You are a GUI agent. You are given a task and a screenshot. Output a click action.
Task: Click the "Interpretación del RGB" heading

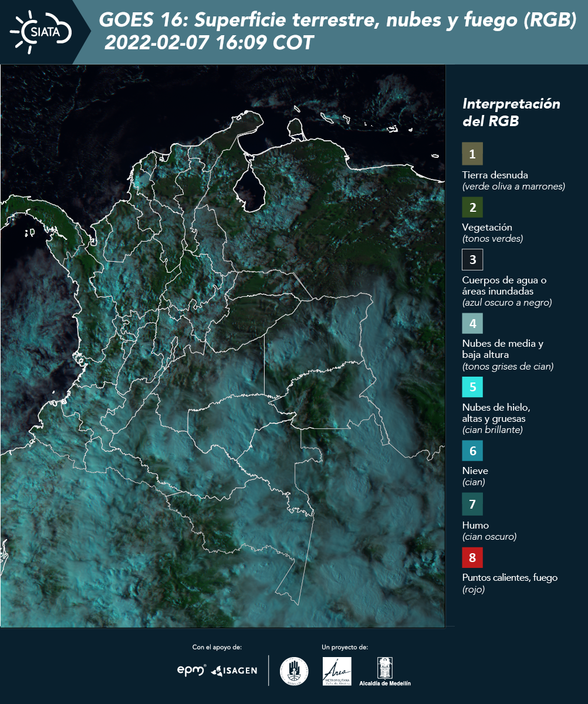pos(511,113)
